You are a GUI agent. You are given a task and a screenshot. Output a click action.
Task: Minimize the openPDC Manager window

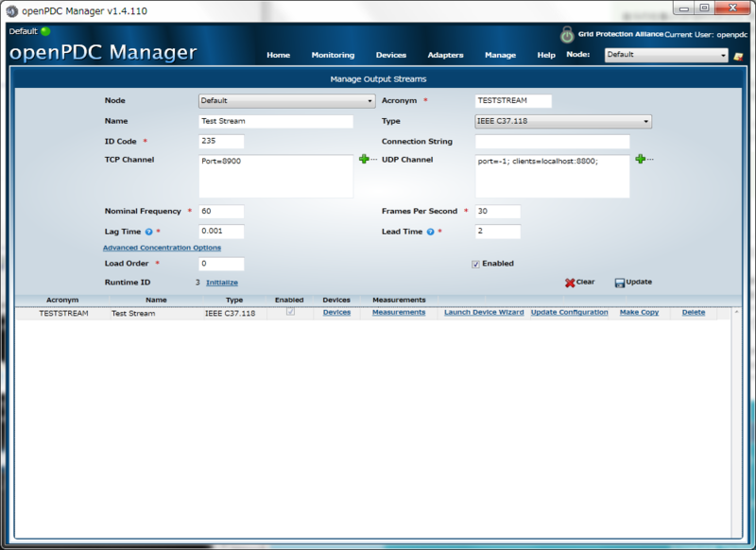(x=684, y=8)
